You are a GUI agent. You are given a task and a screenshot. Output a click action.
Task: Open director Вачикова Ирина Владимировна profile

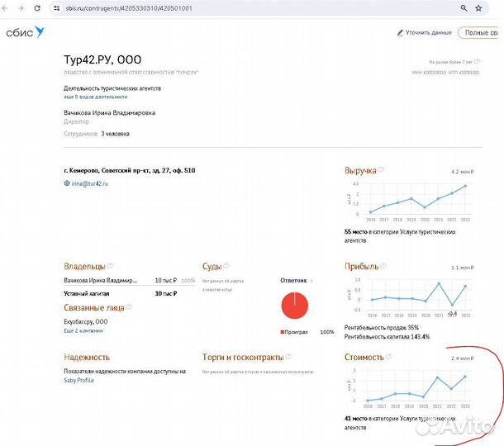coord(109,113)
